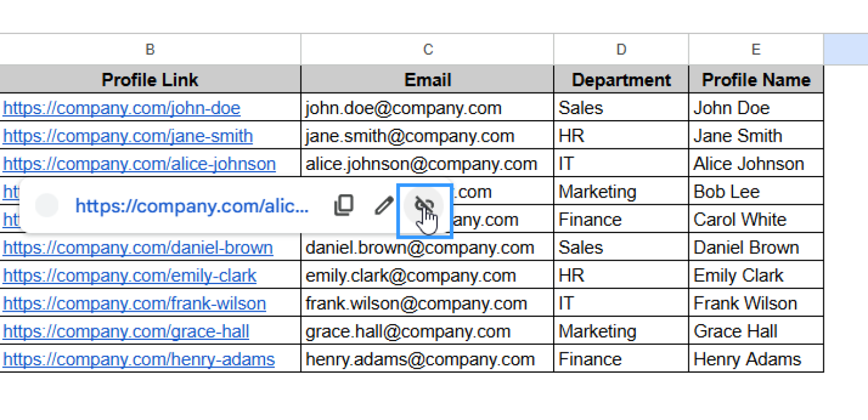
Task: Open the alice link preview URL
Action: pyautogui.click(x=192, y=206)
